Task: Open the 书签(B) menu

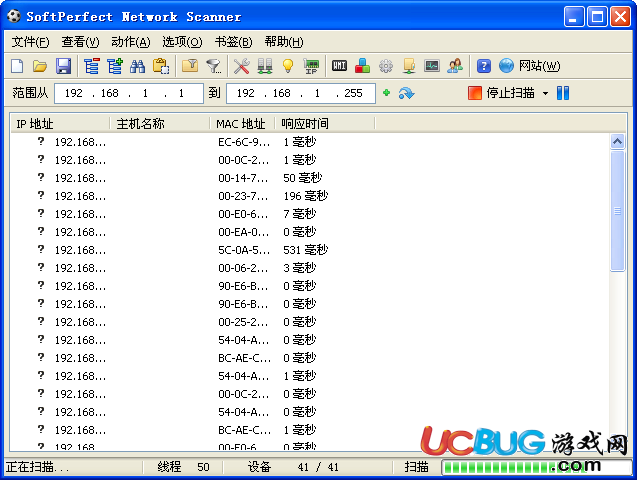Action: click(x=234, y=42)
